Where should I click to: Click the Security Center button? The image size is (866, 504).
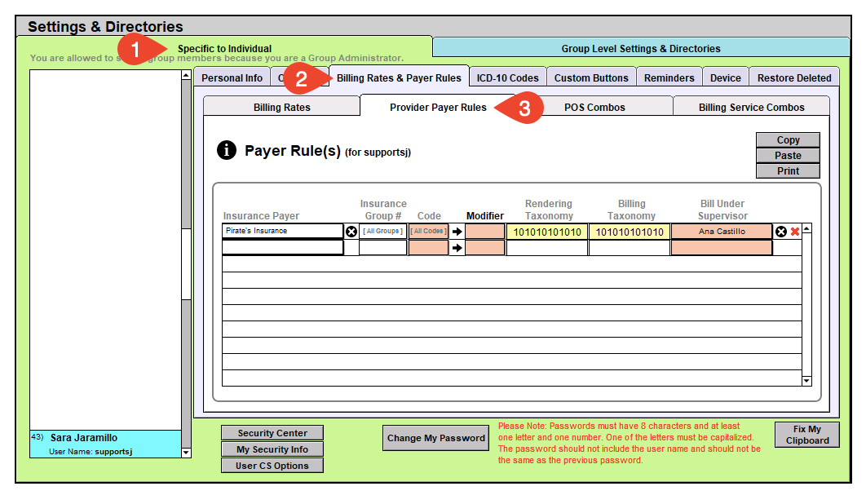[x=272, y=433]
